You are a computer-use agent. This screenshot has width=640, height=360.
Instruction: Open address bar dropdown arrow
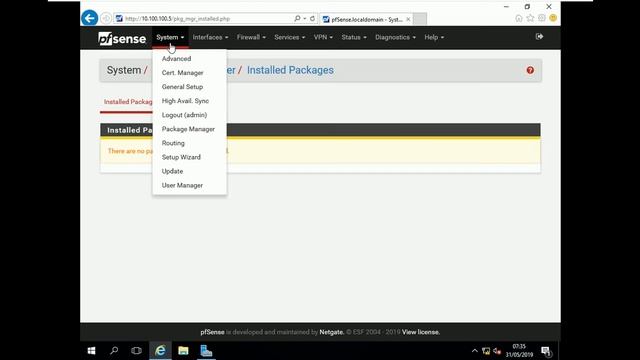point(304,18)
